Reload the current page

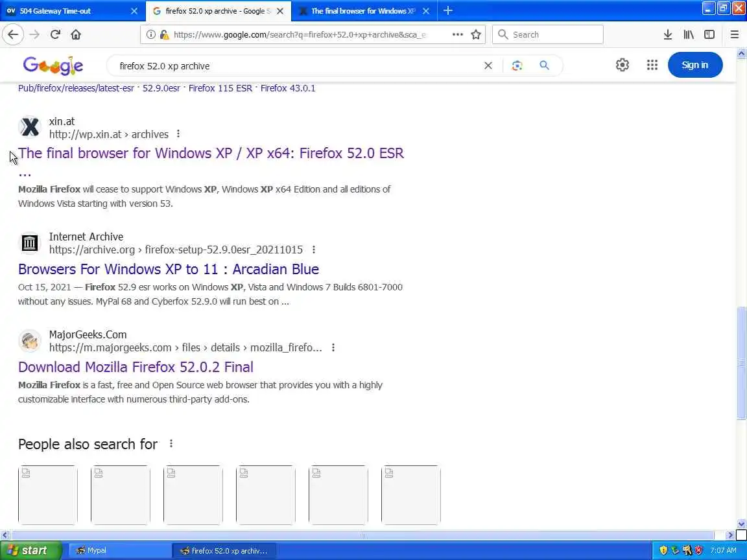point(55,34)
